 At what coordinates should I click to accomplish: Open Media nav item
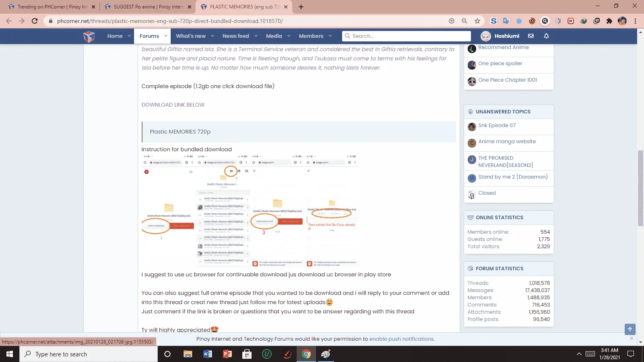[x=274, y=36]
